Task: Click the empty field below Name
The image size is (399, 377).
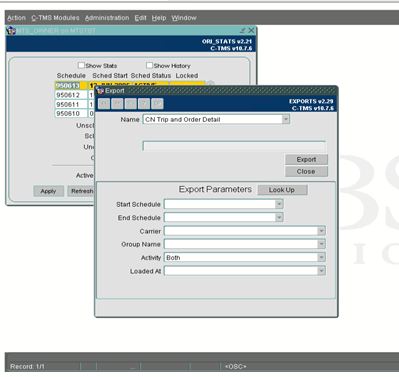Action: (x=234, y=146)
